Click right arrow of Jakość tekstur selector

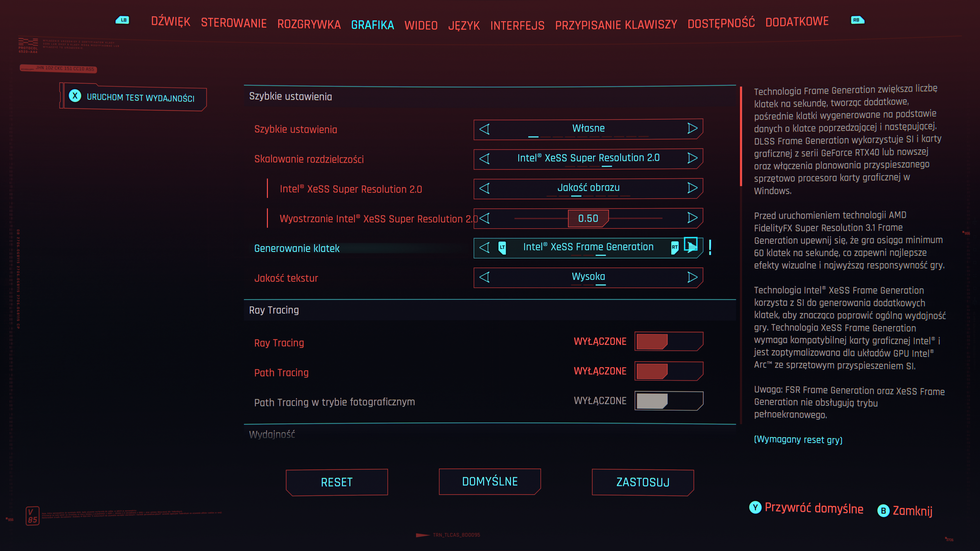(692, 277)
